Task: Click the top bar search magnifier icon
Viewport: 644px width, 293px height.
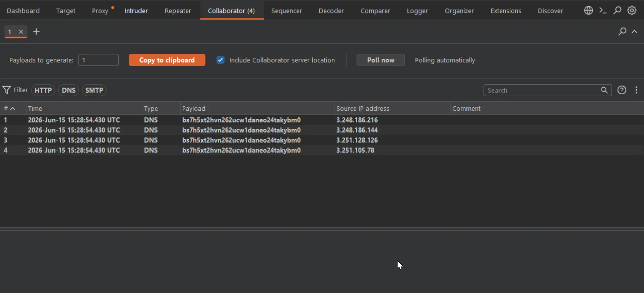Action: [x=617, y=10]
